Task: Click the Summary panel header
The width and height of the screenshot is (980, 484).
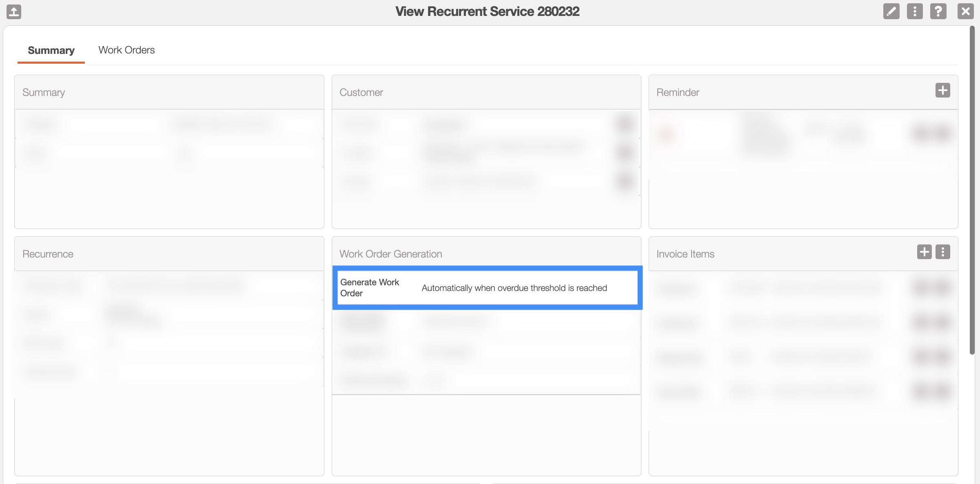Action: point(44,93)
